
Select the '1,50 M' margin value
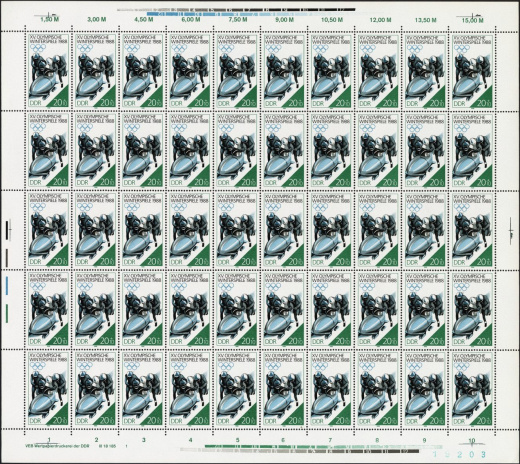[x=49, y=20]
